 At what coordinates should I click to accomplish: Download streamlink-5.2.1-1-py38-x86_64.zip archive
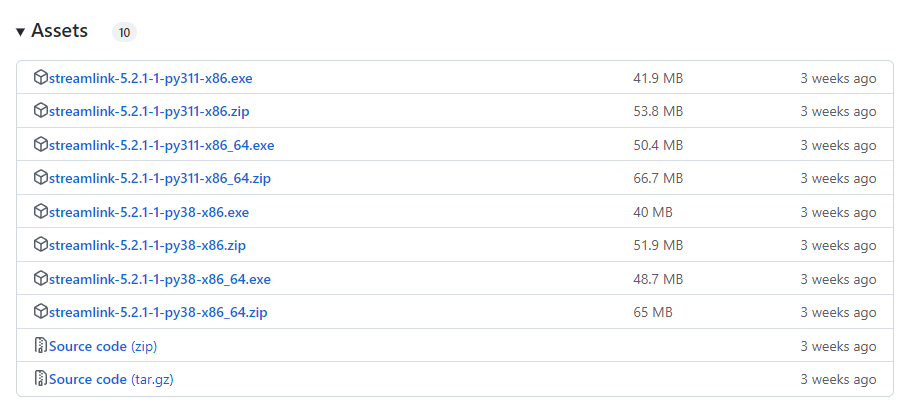pyautogui.click(x=158, y=312)
